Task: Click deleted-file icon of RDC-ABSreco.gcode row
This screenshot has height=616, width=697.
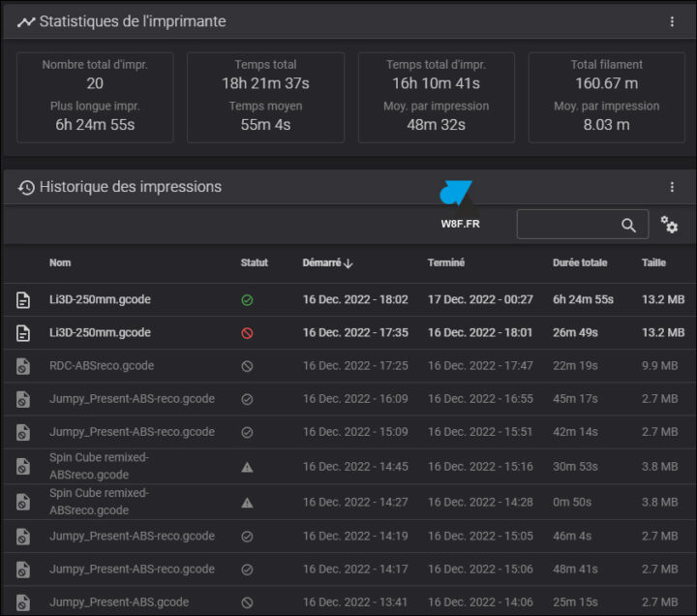Action: 23,366
